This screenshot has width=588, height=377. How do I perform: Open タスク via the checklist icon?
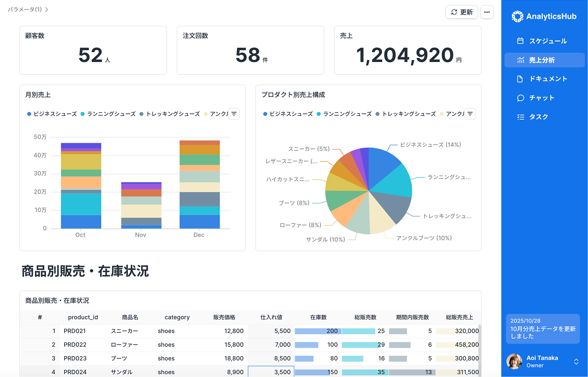point(520,117)
